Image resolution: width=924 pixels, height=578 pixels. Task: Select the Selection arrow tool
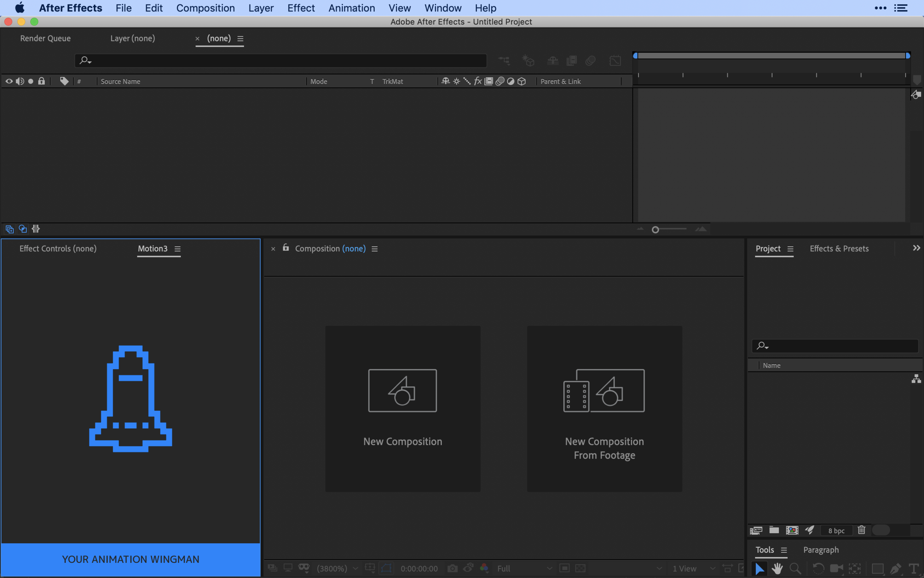point(760,568)
